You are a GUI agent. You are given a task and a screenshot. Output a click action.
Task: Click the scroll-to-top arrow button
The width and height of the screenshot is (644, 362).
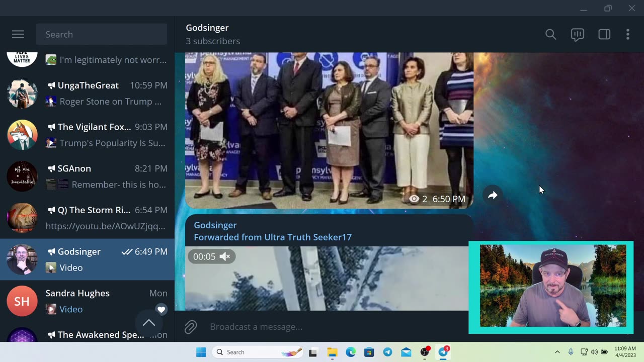tap(148, 323)
